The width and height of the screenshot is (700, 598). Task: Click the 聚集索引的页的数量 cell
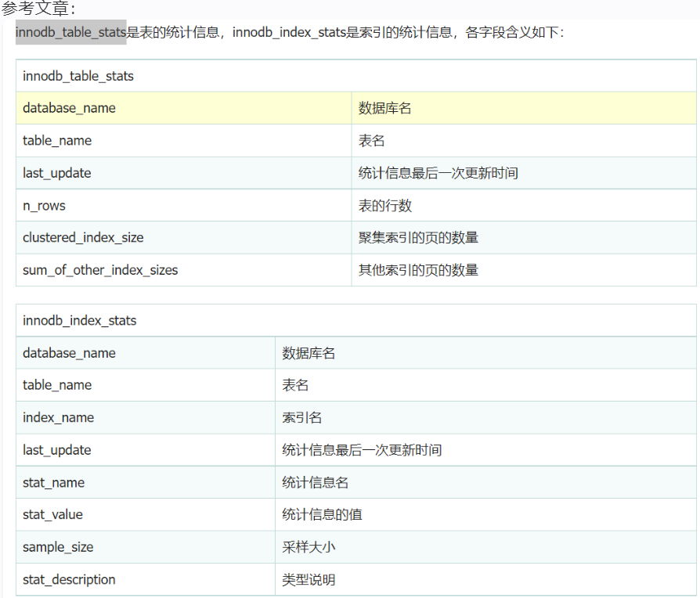tap(418, 237)
